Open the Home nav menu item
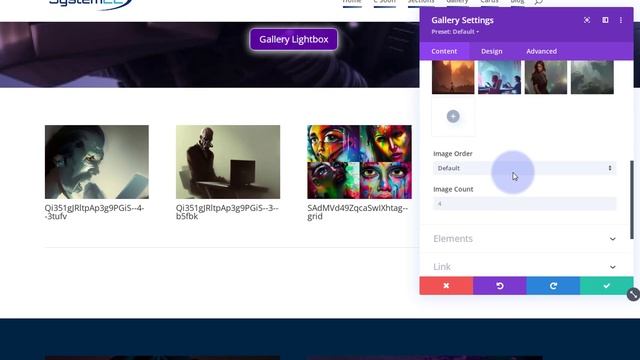This screenshot has height=360, width=640. [352, 2]
